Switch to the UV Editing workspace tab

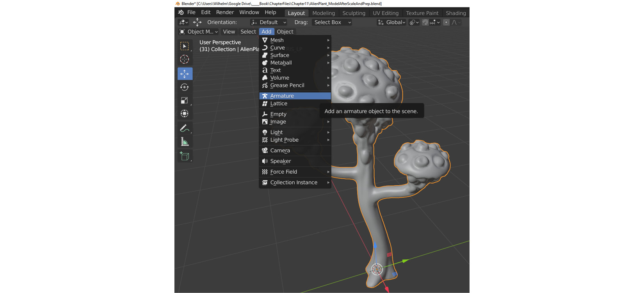[386, 13]
